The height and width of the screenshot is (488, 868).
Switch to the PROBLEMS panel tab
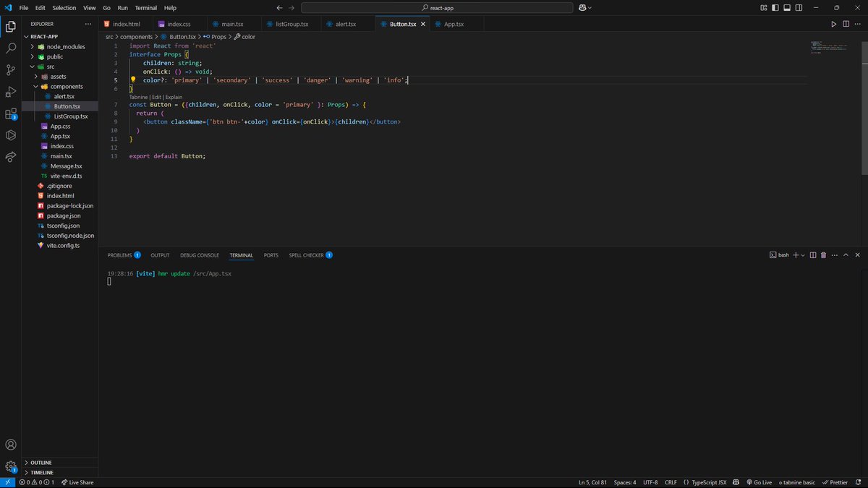[124, 255]
